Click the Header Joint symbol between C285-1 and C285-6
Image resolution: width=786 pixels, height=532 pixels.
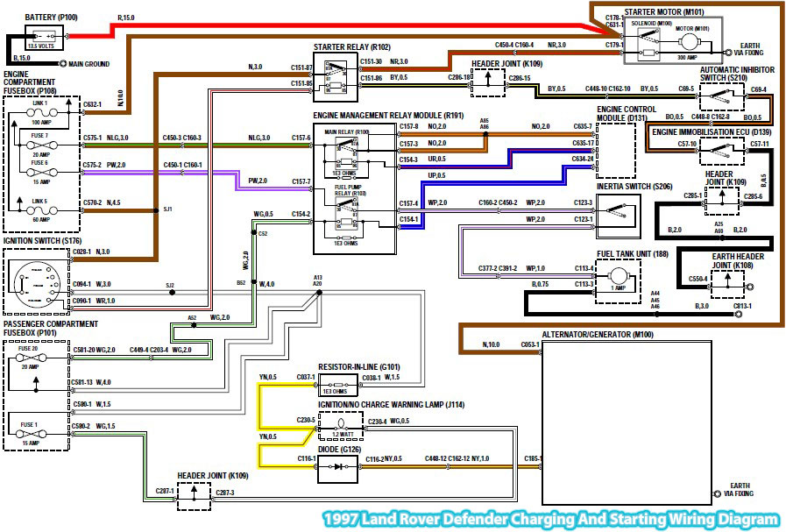[x=722, y=200]
